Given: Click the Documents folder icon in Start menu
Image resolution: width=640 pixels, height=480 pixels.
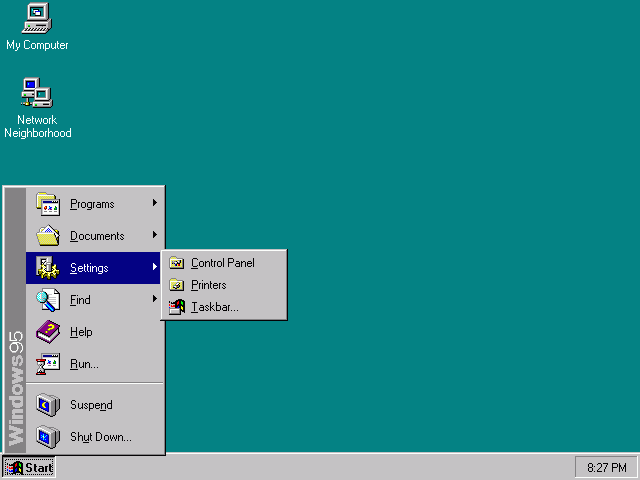Looking at the screenshot, I should tap(48, 236).
